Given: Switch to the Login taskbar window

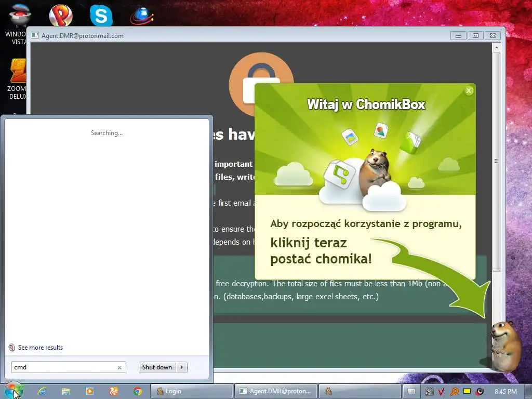Looking at the screenshot, I should [x=191, y=391].
